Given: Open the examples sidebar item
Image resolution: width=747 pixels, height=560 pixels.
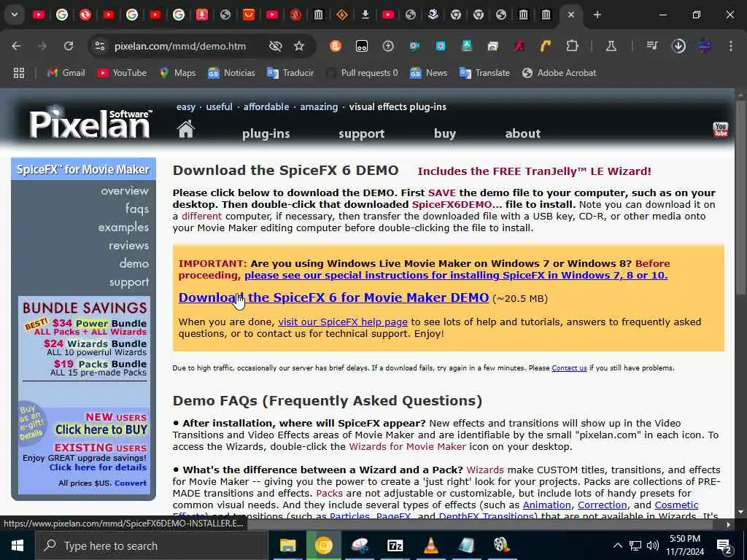Looking at the screenshot, I should tap(123, 227).
